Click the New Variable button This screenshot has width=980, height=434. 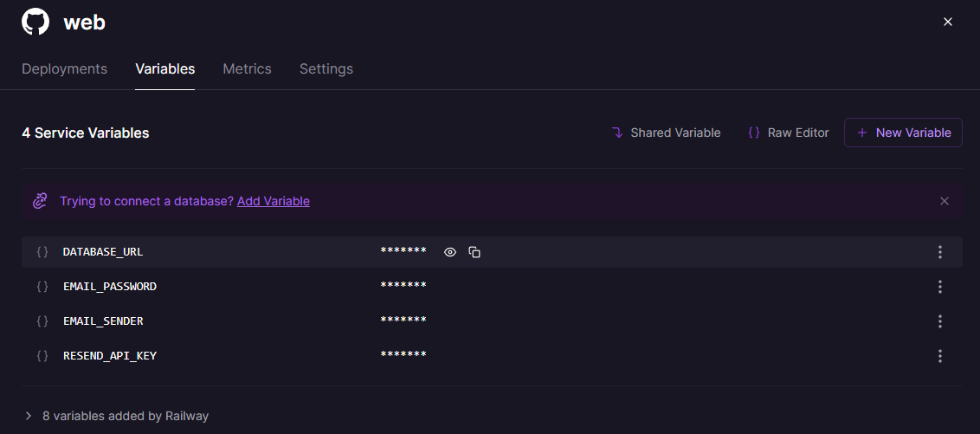903,133
